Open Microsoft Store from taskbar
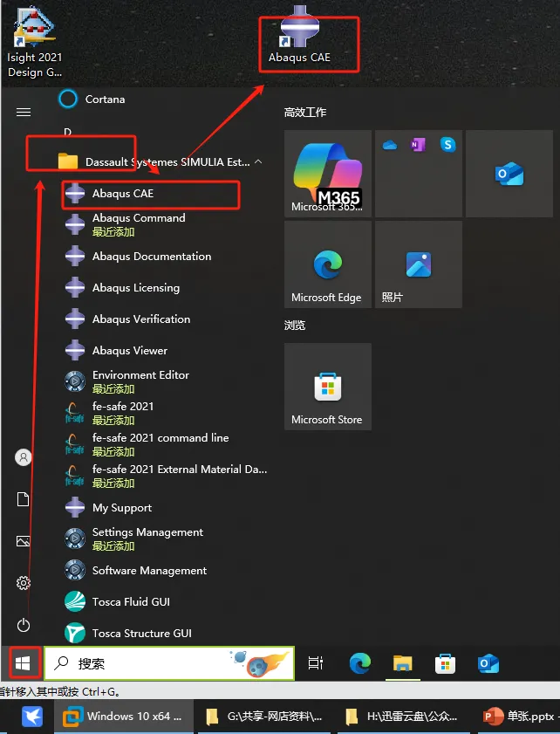560x734 pixels. point(445,662)
